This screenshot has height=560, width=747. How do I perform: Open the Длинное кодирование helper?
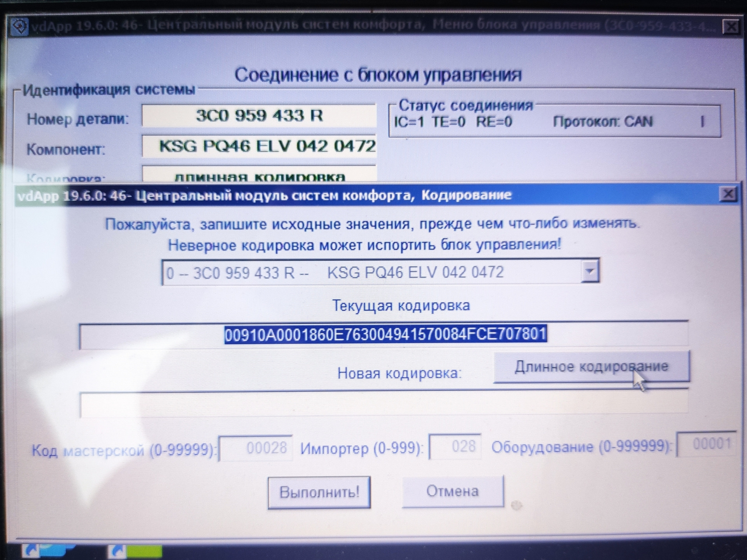(591, 367)
